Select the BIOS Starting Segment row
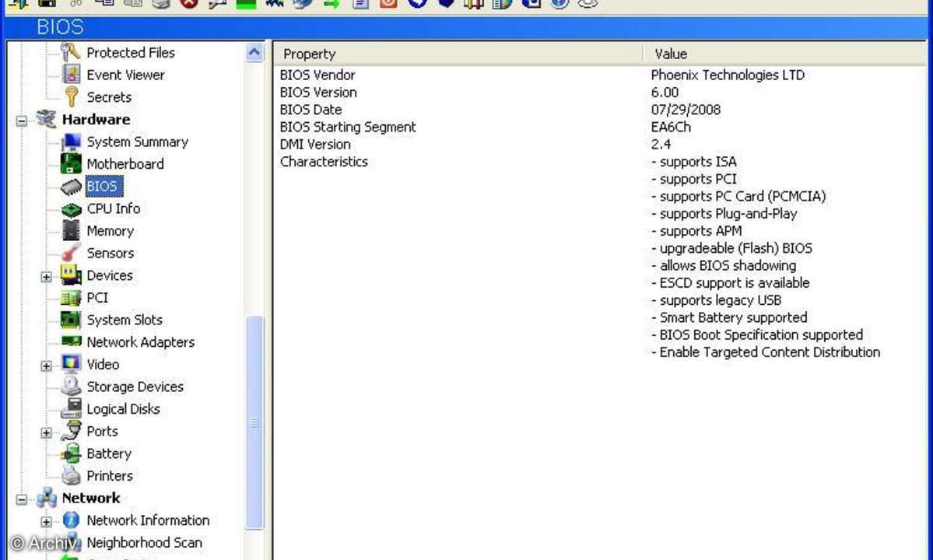 (601, 127)
